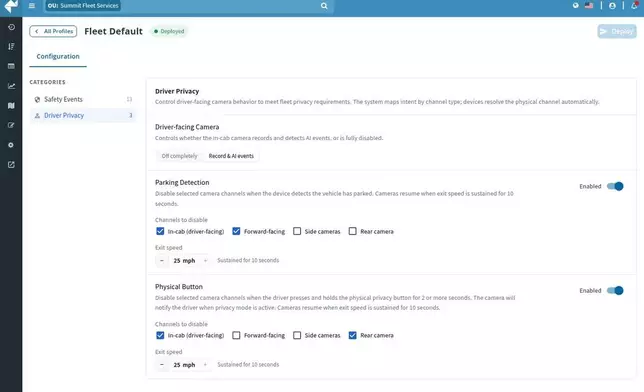Toggle Parking Detection enabled switch

click(615, 186)
